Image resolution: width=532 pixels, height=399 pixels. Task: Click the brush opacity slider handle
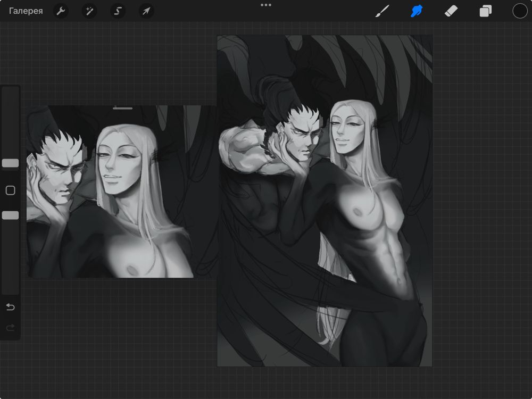(x=10, y=215)
